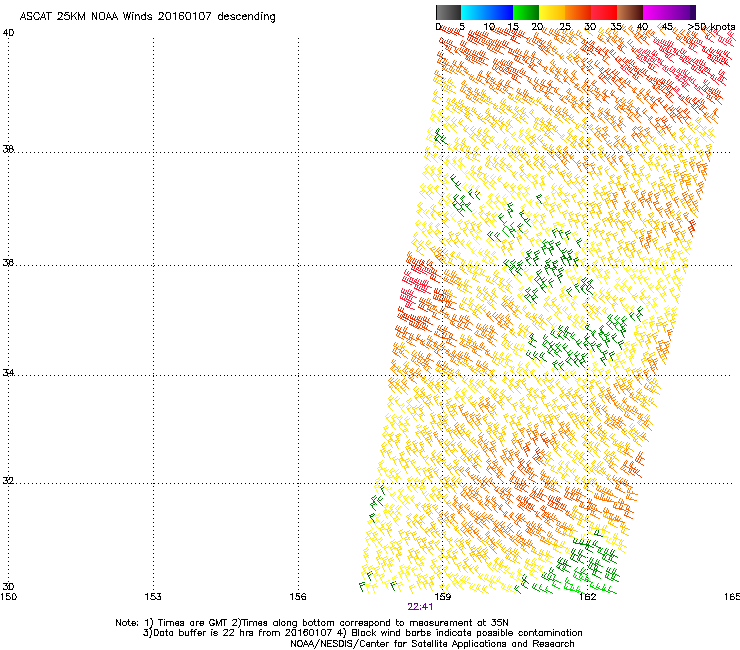Click the NOAA/NESDIS Center for Satellite Applications credit
740x650 pixels.
tap(432, 644)
